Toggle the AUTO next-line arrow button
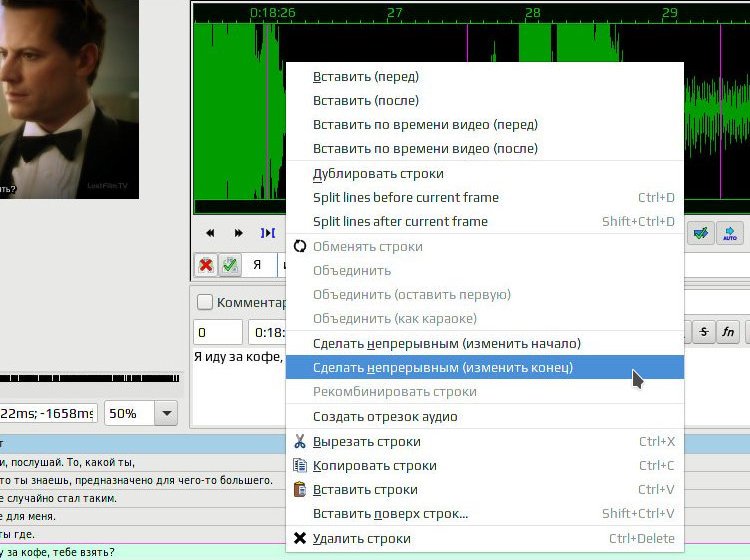This screenshot has width=750, height=560. (729, 233)
